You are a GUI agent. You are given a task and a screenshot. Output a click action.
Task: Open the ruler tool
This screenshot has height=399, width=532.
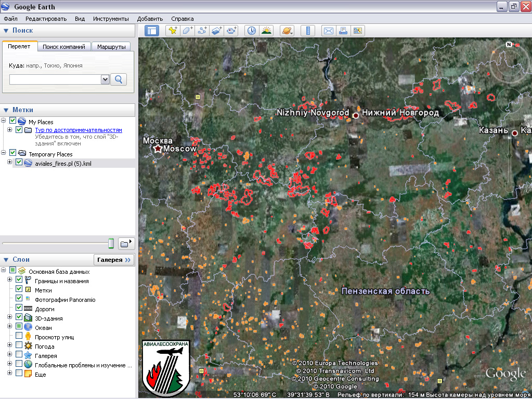coord(308,31)
